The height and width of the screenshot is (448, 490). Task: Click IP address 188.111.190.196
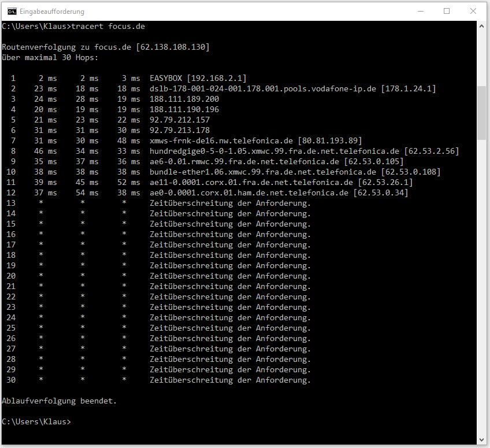[x=184, y=109]
